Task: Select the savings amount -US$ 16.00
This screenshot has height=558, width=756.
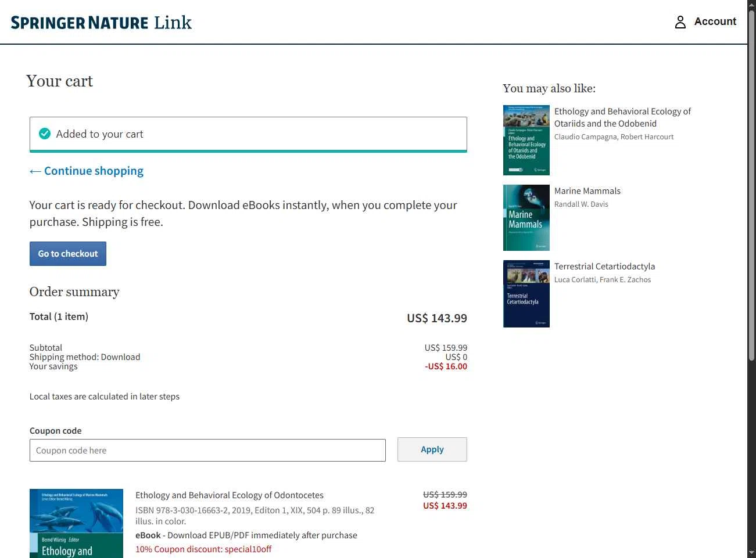Action: (x=446, y=366)
